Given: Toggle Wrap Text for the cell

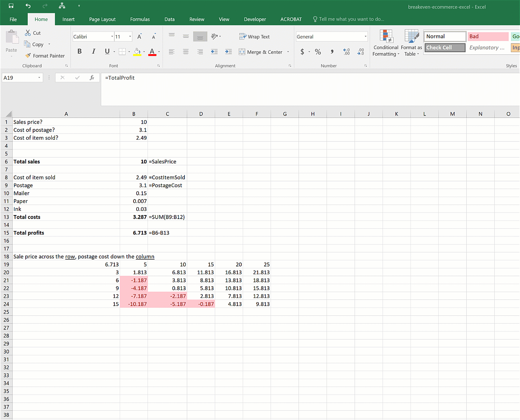Looking at the screenshot, I should click(255, 37).
